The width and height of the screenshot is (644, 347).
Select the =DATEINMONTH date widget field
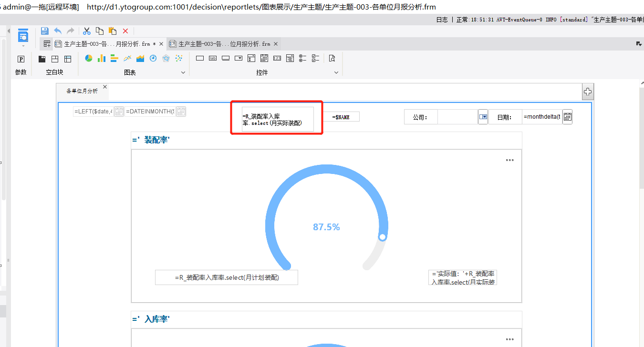point(150,112)
